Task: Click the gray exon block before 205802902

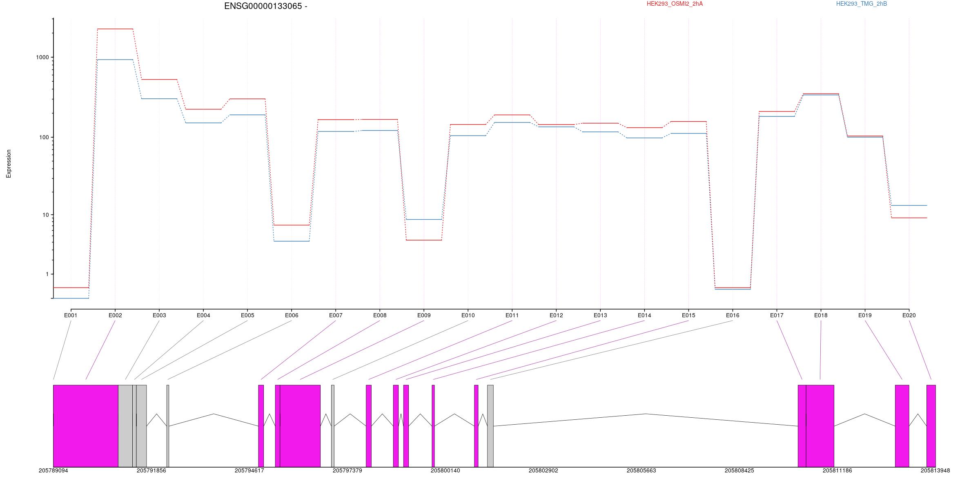Action: point(490,426)
